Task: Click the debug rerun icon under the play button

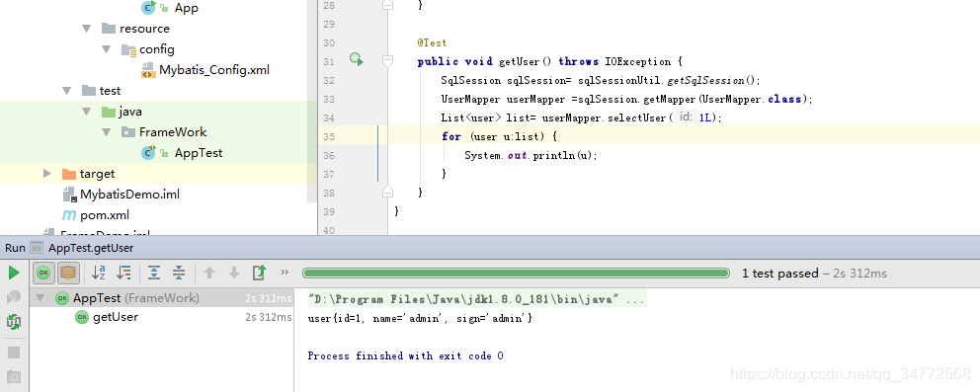Action: (14, 297)
